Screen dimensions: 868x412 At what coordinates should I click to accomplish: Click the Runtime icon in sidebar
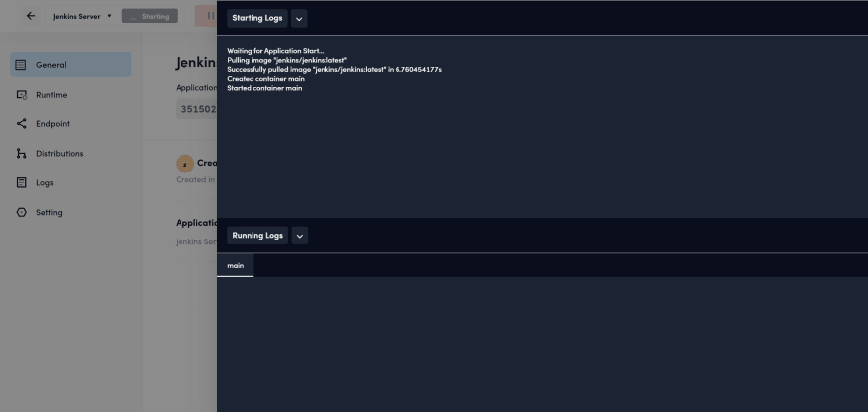click(21, 95)
